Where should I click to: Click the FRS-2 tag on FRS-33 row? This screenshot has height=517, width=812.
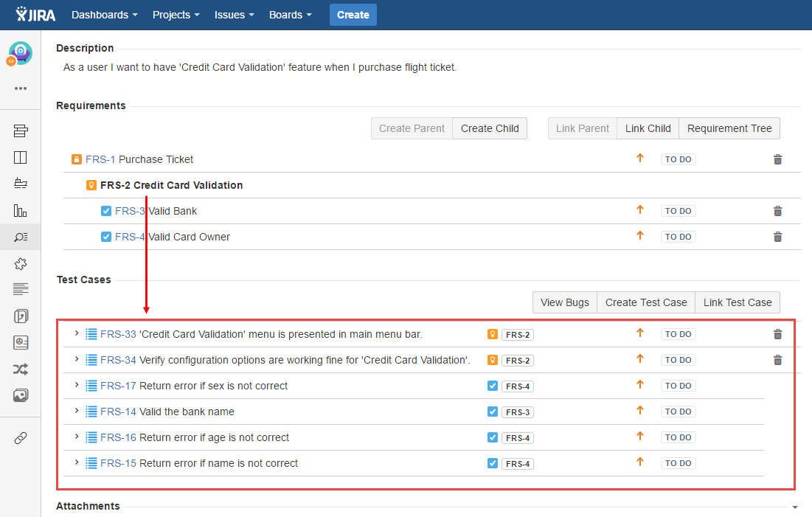pyautogui.click(x=517, y=335)
